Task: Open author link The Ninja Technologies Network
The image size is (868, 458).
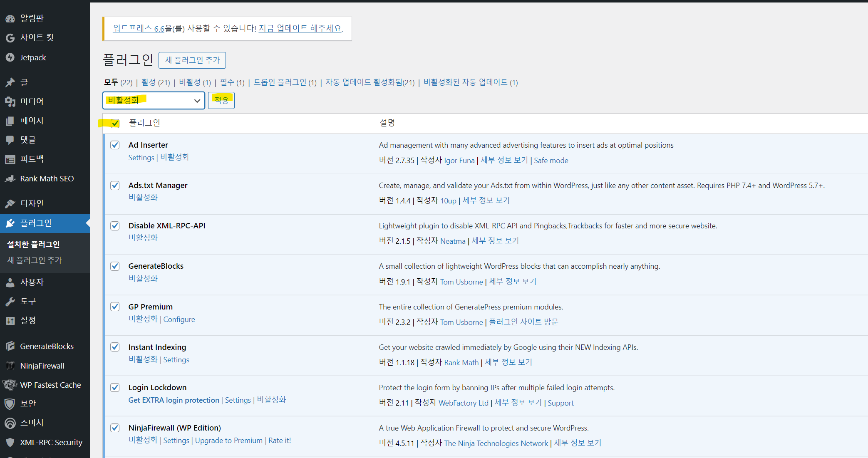Action: point(496,443)
